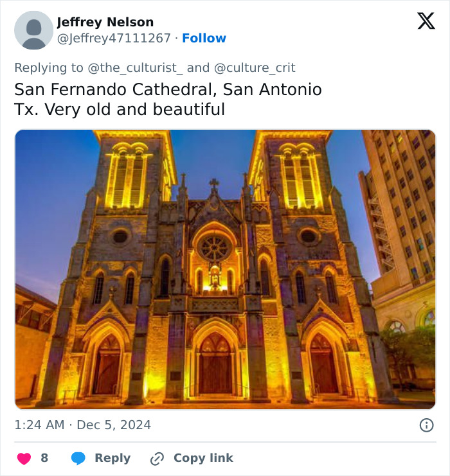Click the 1:24 AM timestamp
The width and height of the screenshot is (450, 476).
click(x=39, y=425)
